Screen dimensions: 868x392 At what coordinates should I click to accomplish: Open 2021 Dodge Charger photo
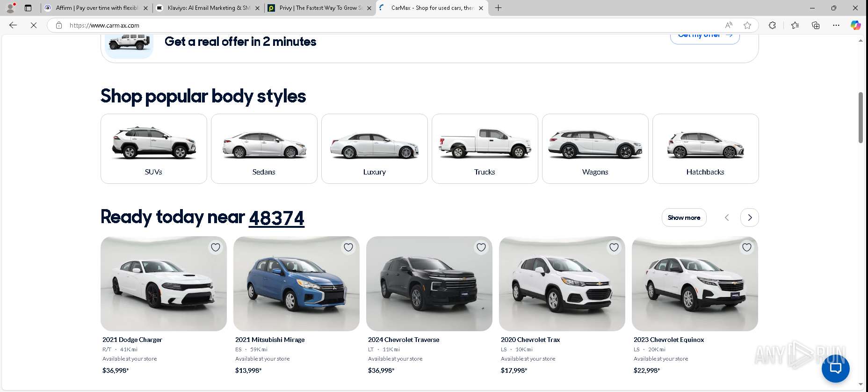click(x=164, y=283)
